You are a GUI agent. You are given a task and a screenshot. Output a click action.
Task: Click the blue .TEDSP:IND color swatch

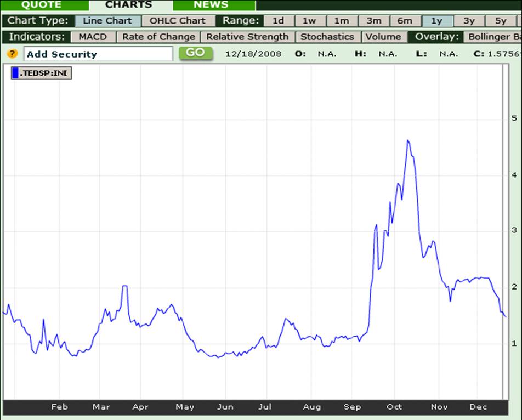click(x=15, y=73)
